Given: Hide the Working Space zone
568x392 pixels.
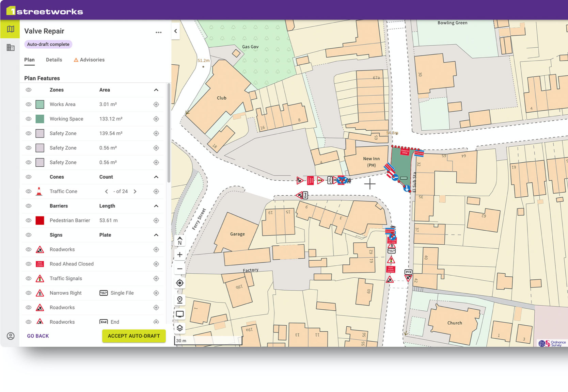Looking at the screenshot, I should tap(29, 119).
